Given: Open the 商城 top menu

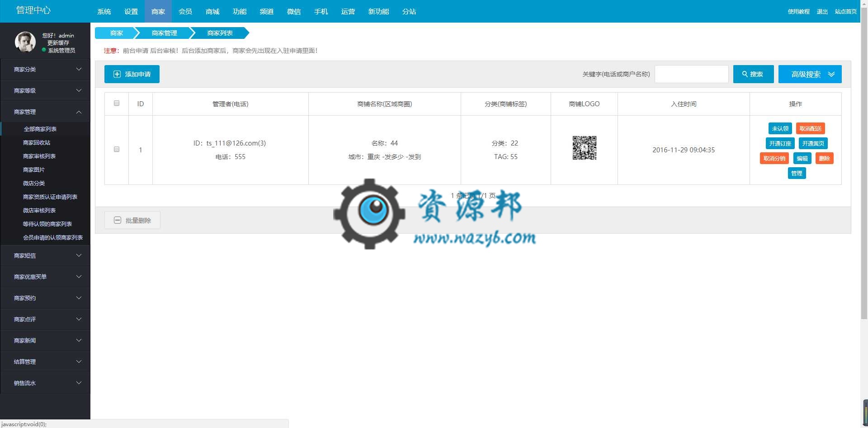Looking at the screenshot, I should point(212,11).
